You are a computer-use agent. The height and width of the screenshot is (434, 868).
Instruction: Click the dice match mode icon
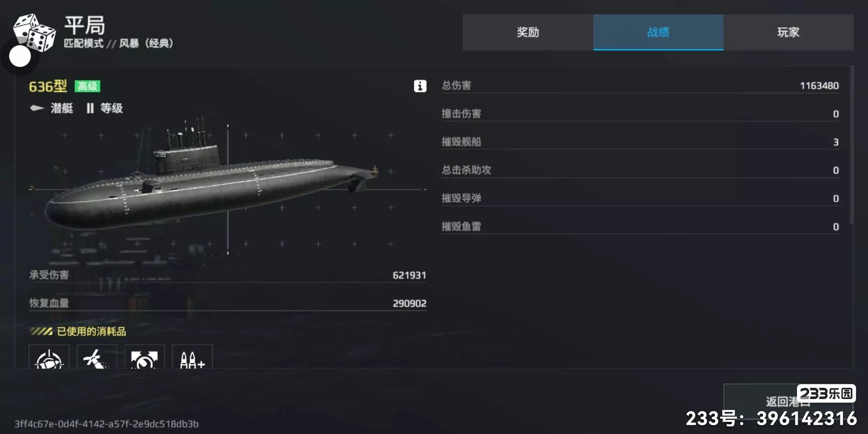pos(34,32)
